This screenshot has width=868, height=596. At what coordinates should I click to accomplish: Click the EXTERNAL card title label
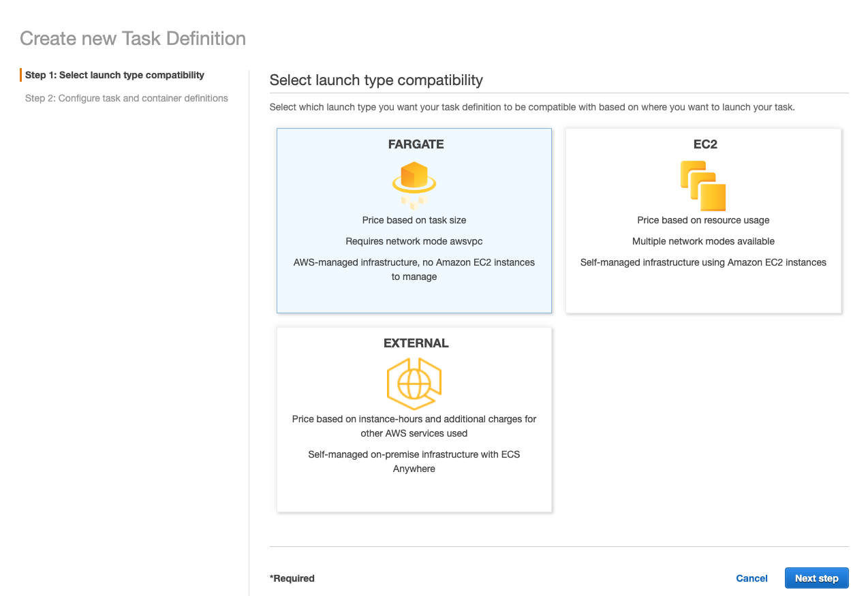tap(414, 343)
